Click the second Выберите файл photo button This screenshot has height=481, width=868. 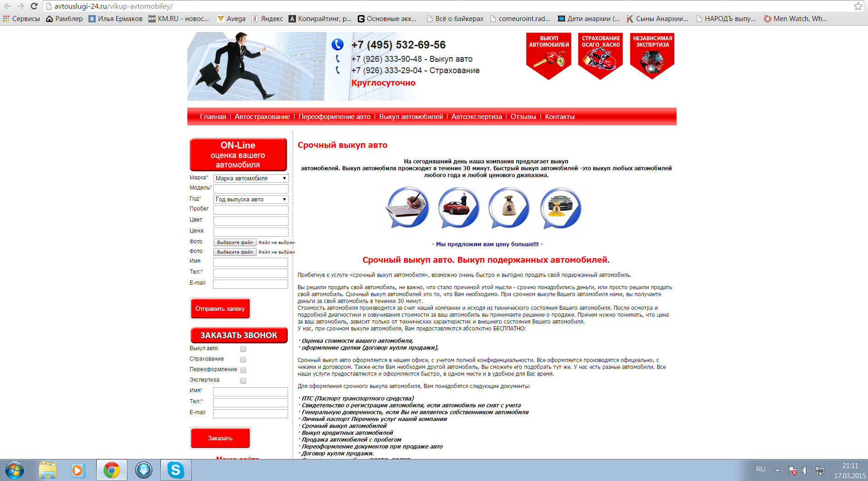[235, 252]
